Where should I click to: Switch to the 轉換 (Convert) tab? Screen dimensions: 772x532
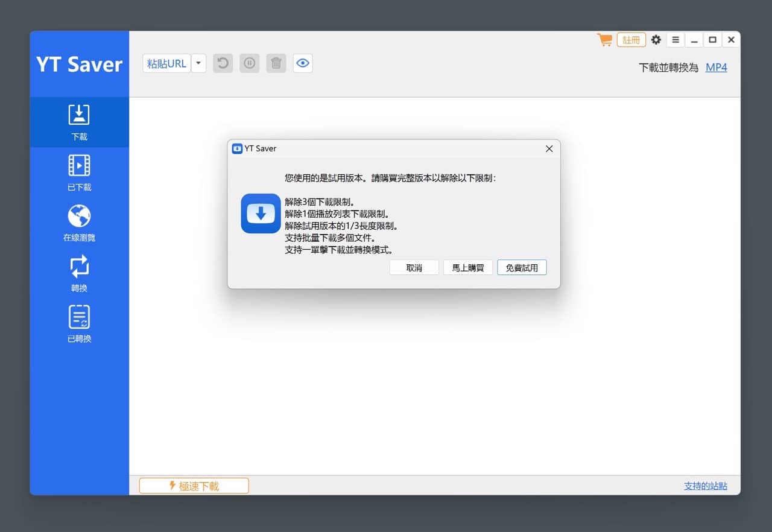coord(79,273)
